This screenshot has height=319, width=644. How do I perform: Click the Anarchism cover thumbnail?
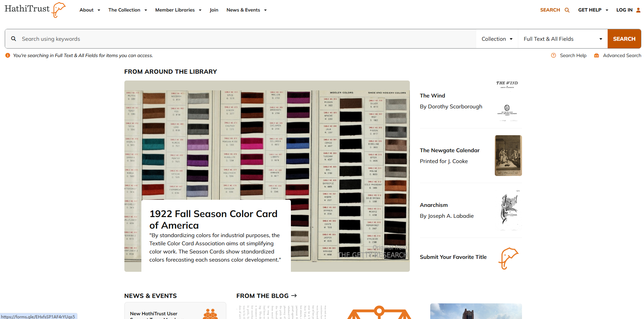pyautogui.click(x=508, y=210)
